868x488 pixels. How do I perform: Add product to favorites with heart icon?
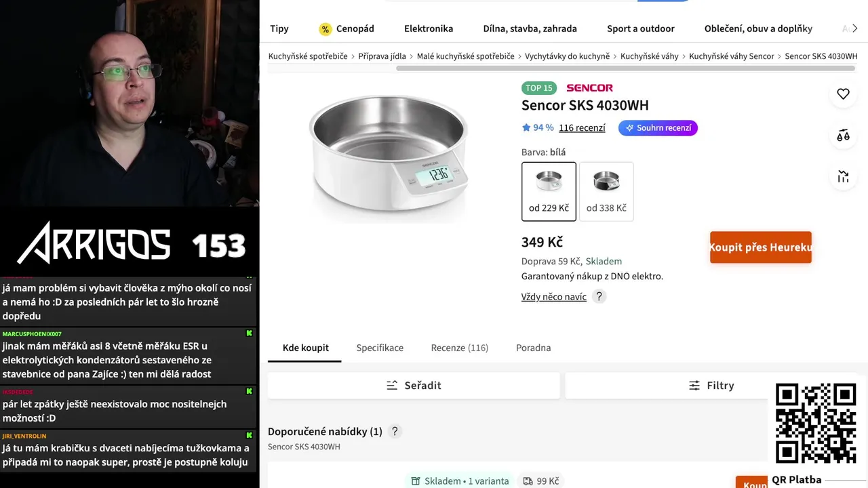pyautogui.click(x=843, y=94)
